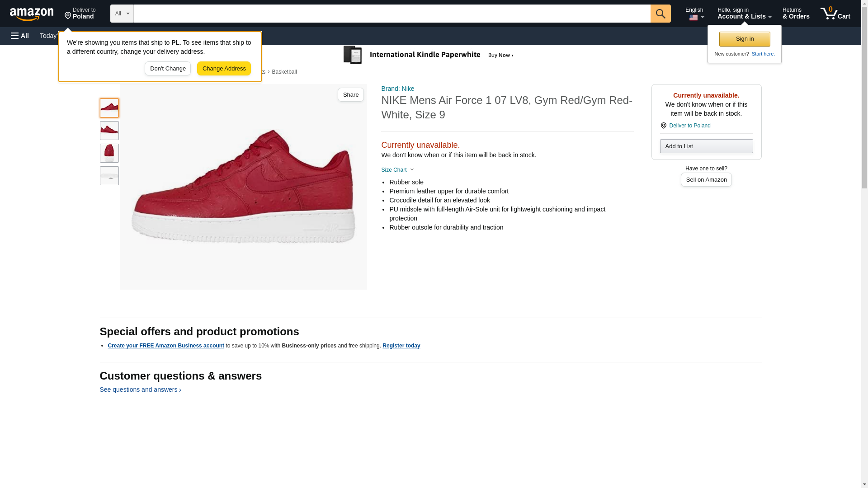This screenshot has width=868, height=488.
Task: Open the shopping cart
Action: (835, 13)
